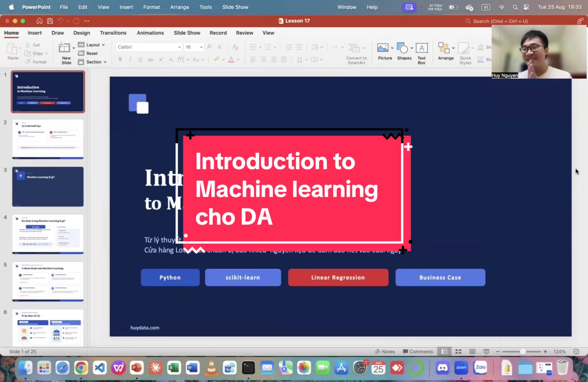Click Convert to SmartArt

click(x=356, y=53)
